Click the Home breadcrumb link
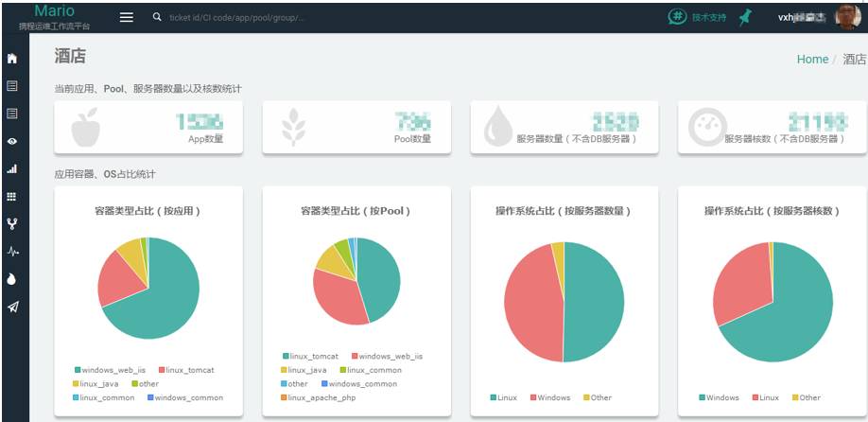This screenshot has height=422, width=868. [812, 60]
